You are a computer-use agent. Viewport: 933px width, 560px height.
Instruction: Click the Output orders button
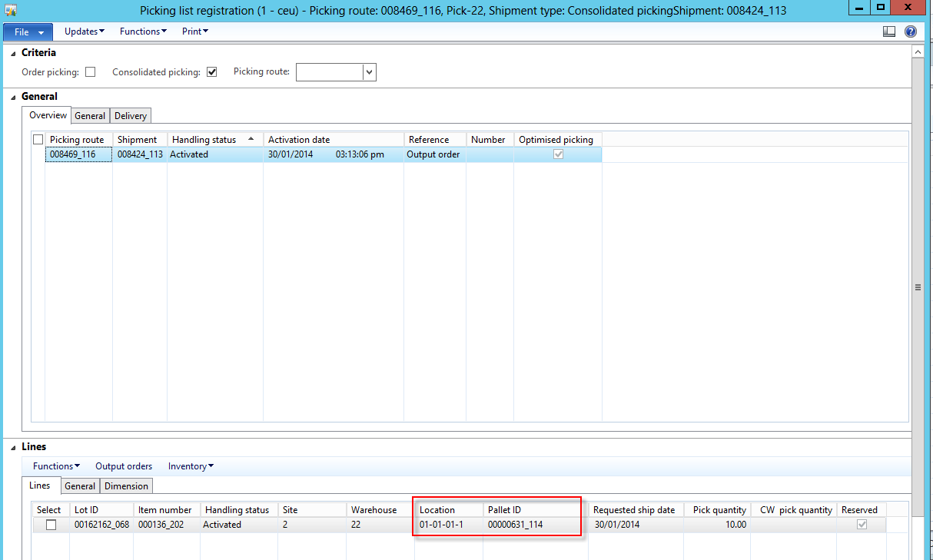[x=124, y=466]
